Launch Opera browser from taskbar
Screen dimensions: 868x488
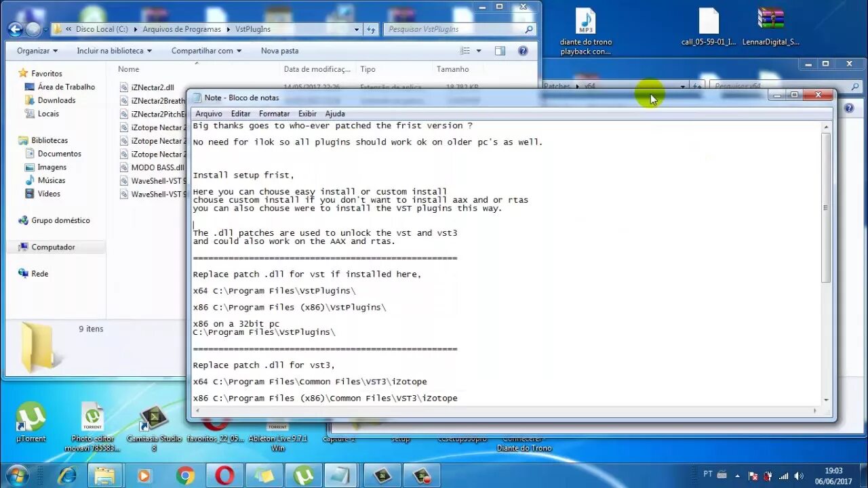tap(224, 476)
